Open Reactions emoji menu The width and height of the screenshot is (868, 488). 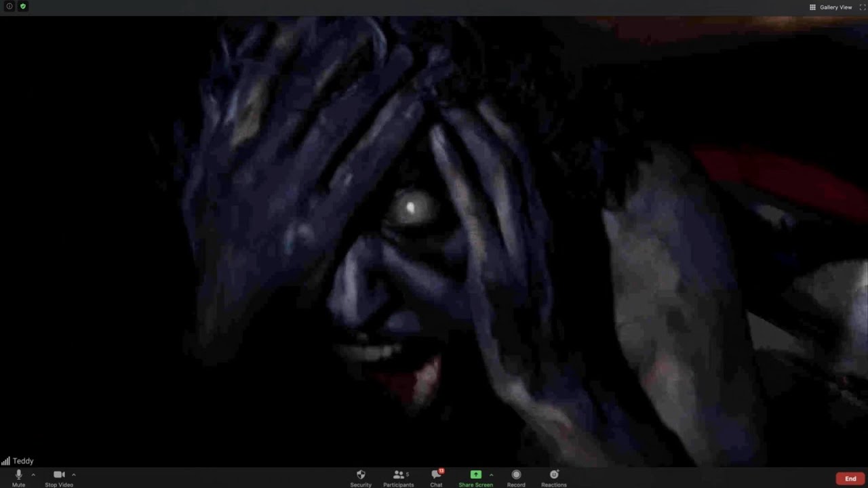point(554,478)
